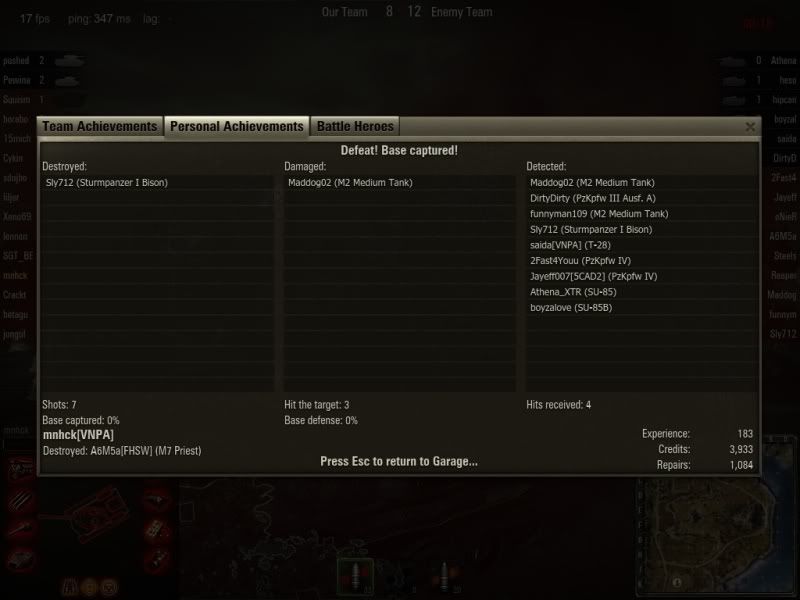Click the engine module icon in damage panel
The height and width of the screenshot is (600, 800).
(20, 470)
